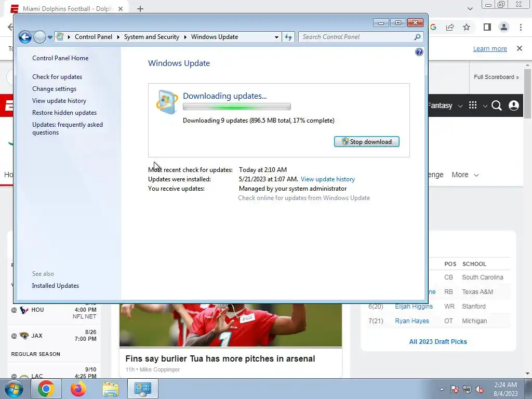The height and width of the screenshot is (399, 532).
Task: Open a new Chrome tab
Action: [140, 9]
